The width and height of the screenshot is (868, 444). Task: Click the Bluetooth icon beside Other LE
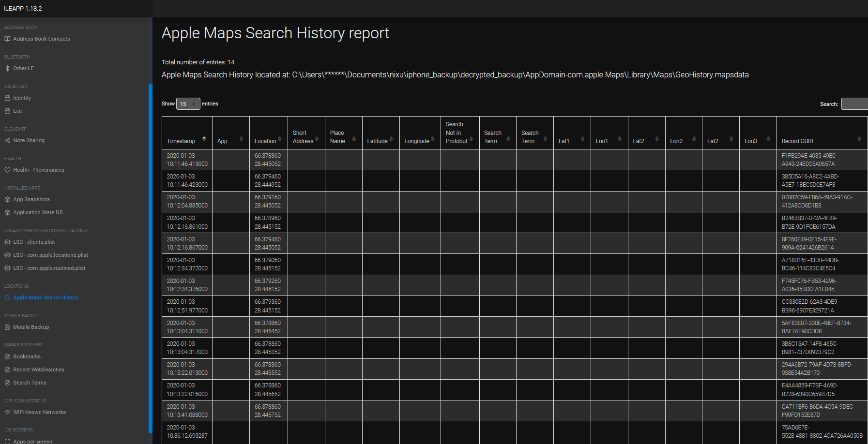pyautogui.click(x=7, y=68)
